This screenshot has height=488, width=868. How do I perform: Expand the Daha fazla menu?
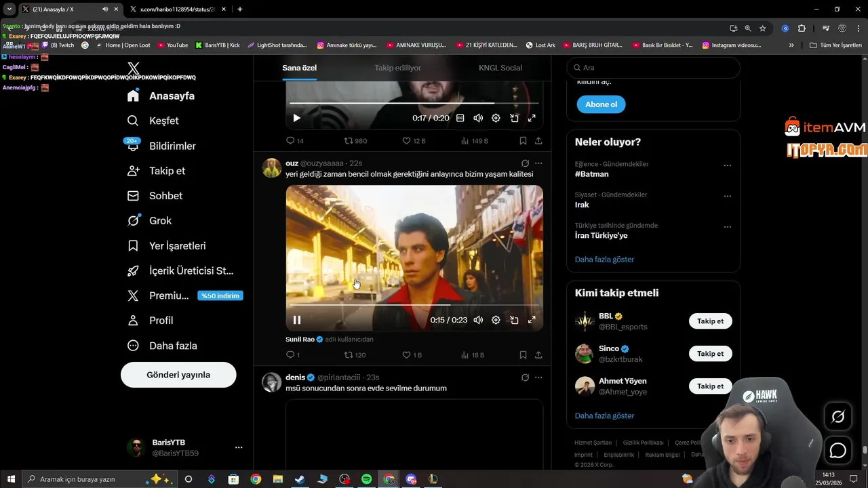coord(163,346)
